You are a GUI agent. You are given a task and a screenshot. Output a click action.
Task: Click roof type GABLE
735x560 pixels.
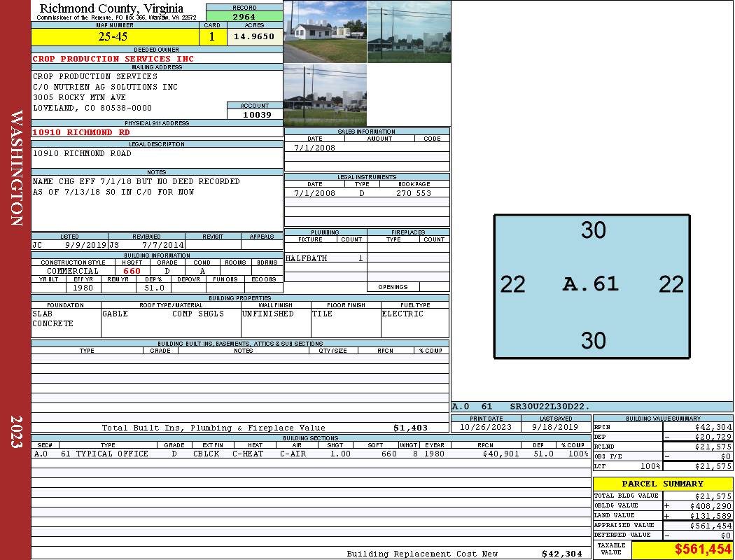click(x=115, y=314)
